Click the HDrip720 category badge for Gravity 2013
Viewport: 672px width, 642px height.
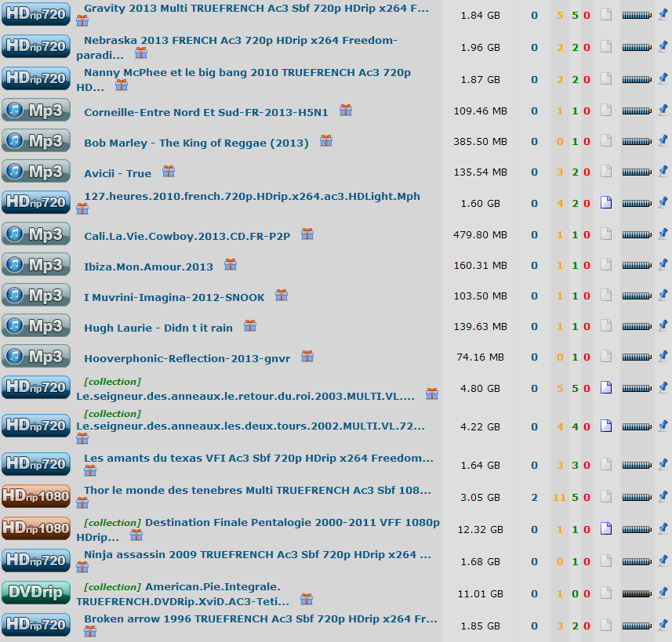click(35, 14)
